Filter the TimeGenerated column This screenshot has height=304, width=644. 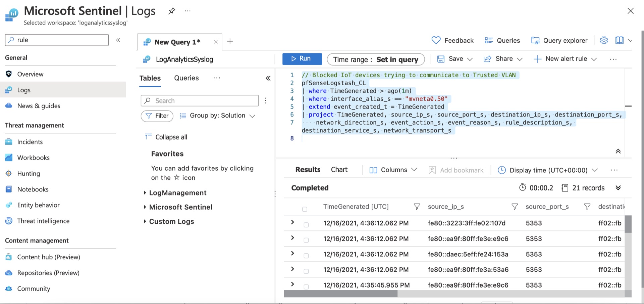pos(417,207)
